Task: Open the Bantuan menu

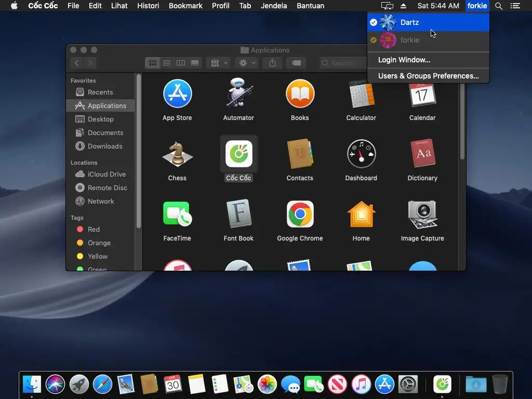Action: pyautogui.click(x=311, y=6)
